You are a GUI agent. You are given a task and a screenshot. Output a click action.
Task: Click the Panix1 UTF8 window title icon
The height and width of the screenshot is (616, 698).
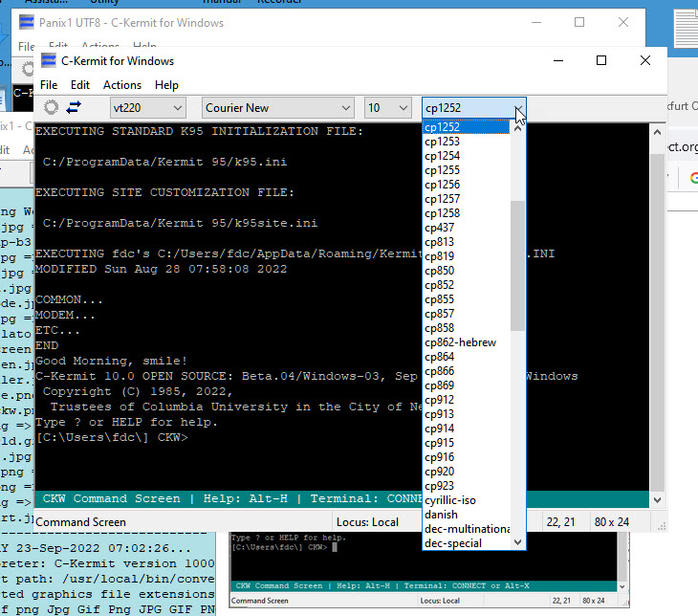(27, 22)
